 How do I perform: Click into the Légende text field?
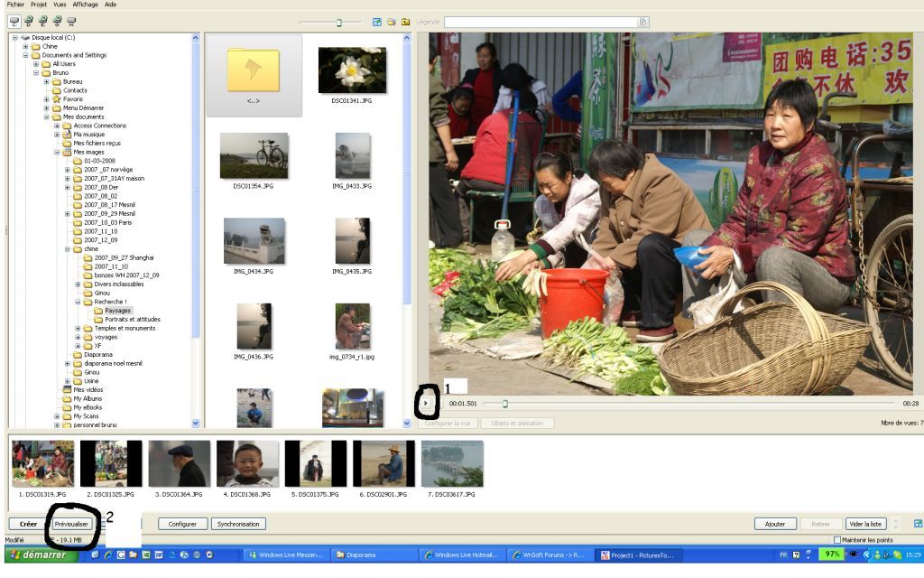pyautogui.click(x=541, y=22)
